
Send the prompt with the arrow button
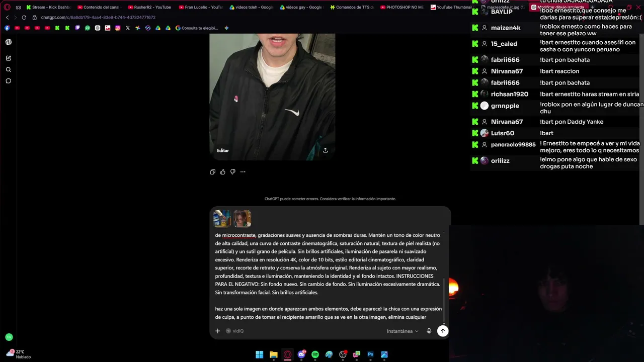pos(443,331)
